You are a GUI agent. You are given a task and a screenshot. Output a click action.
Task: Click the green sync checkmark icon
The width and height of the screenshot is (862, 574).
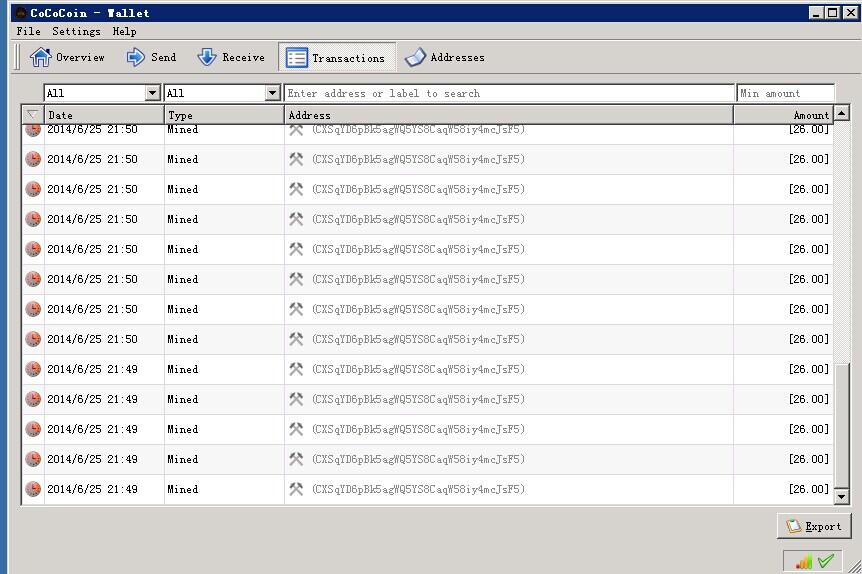[x=826, y=560]
